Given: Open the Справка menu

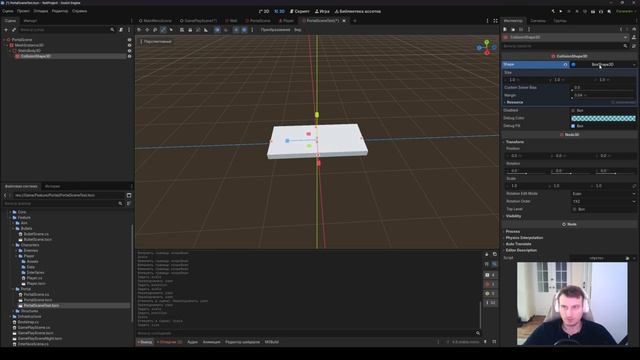Looking at the screenshot, I should 80,11.
